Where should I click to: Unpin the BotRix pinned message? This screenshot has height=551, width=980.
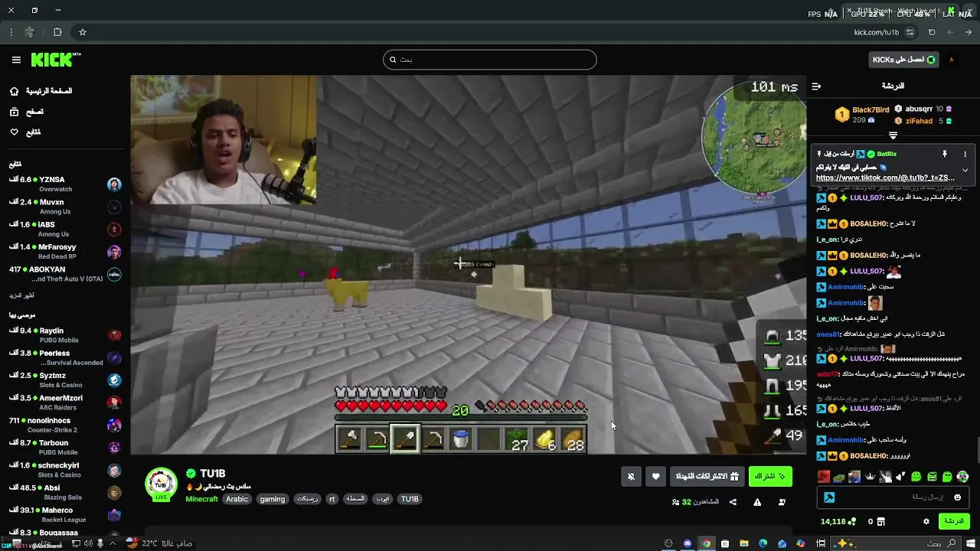(945, 154)
